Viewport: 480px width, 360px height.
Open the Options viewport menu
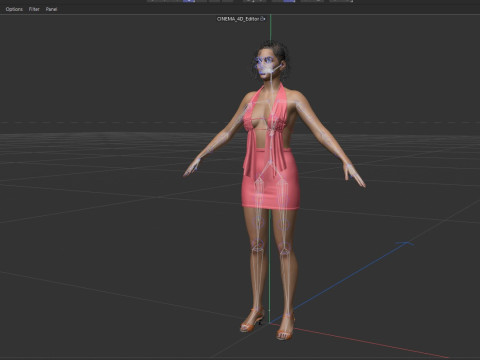tap(14, 9)
